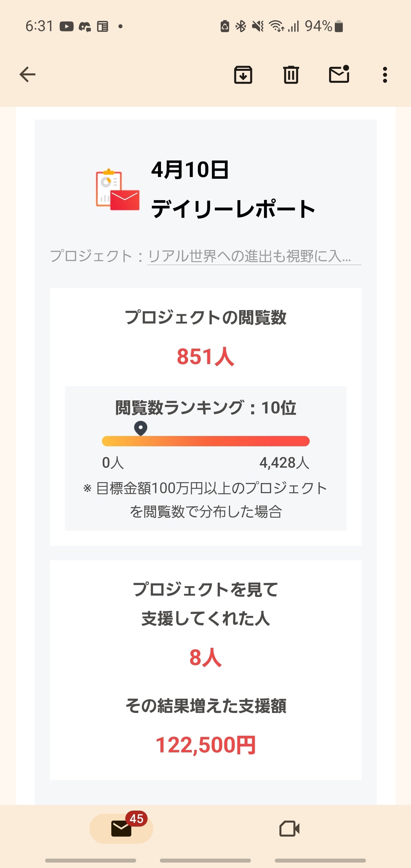Mark the email as unread
The width and height of the screenshot is (411, 868).
coord(339,75)
